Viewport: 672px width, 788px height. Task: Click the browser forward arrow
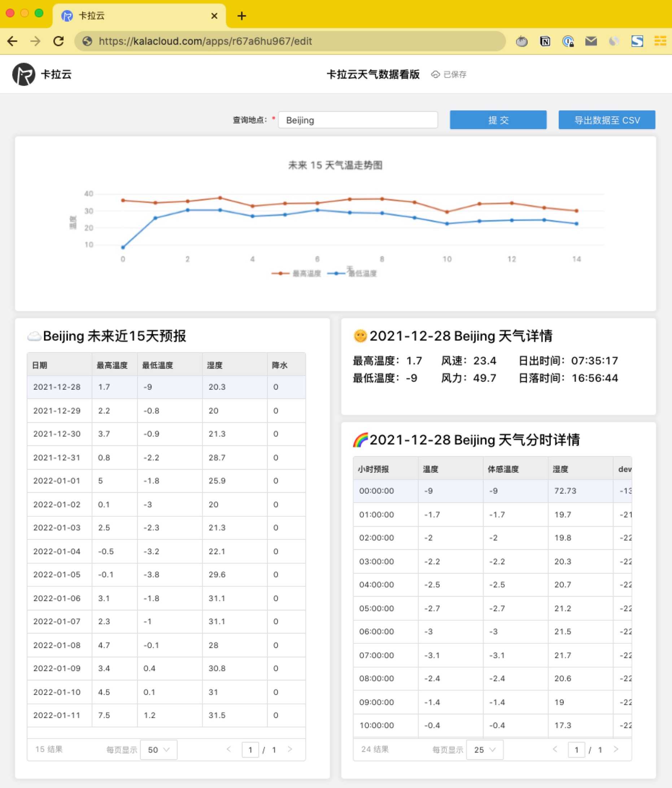[35, 41]
